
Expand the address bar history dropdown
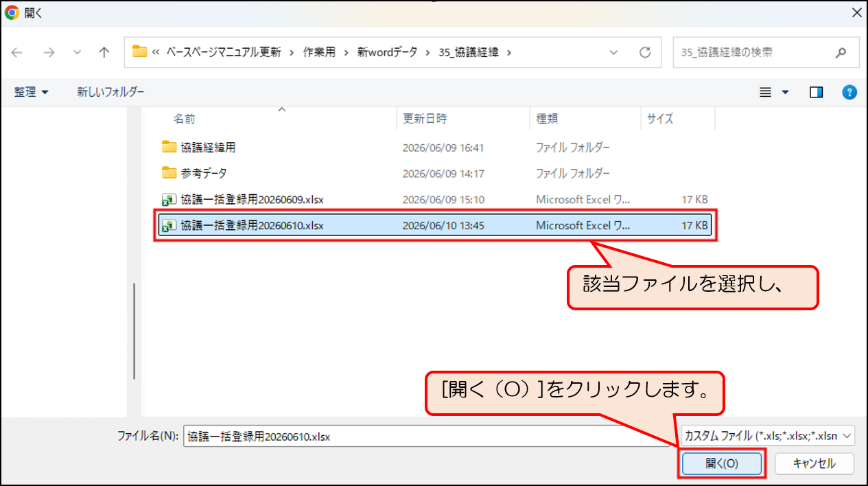(x=613, y=52)
